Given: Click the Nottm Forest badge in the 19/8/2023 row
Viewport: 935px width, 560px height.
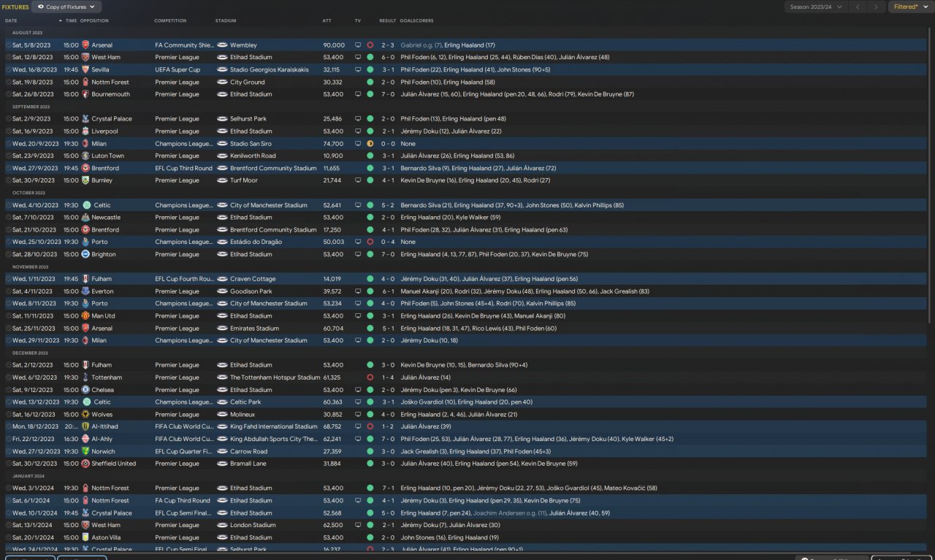Looking at the screenshot, I should coord(85,83).
